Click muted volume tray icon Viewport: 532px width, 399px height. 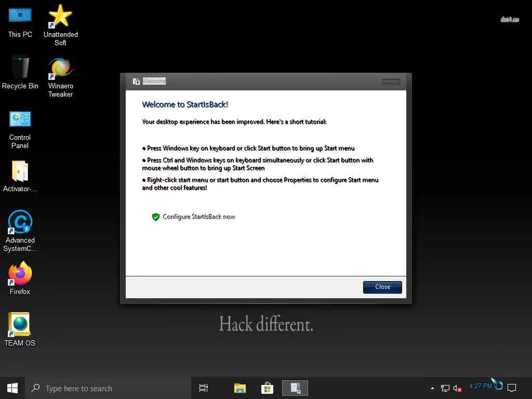pos(457,388)
